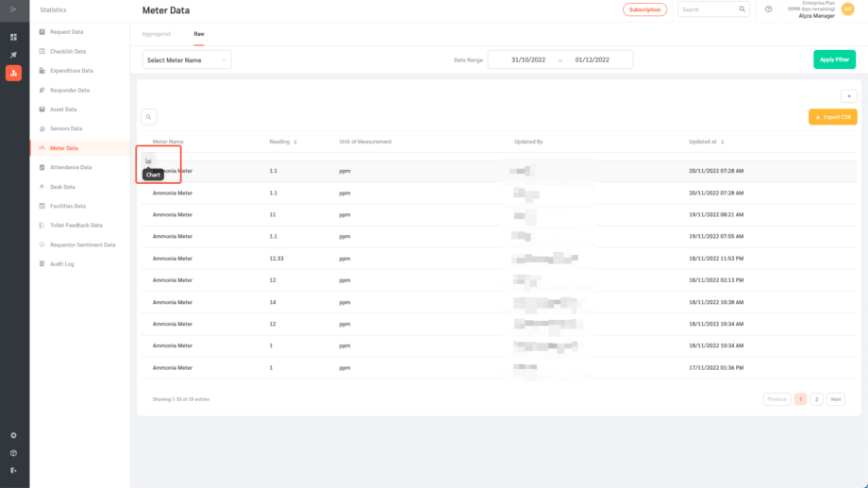This screenshot has height=488, width=868.
Task: Switch to the Raw tab
Action: point(199,34)
